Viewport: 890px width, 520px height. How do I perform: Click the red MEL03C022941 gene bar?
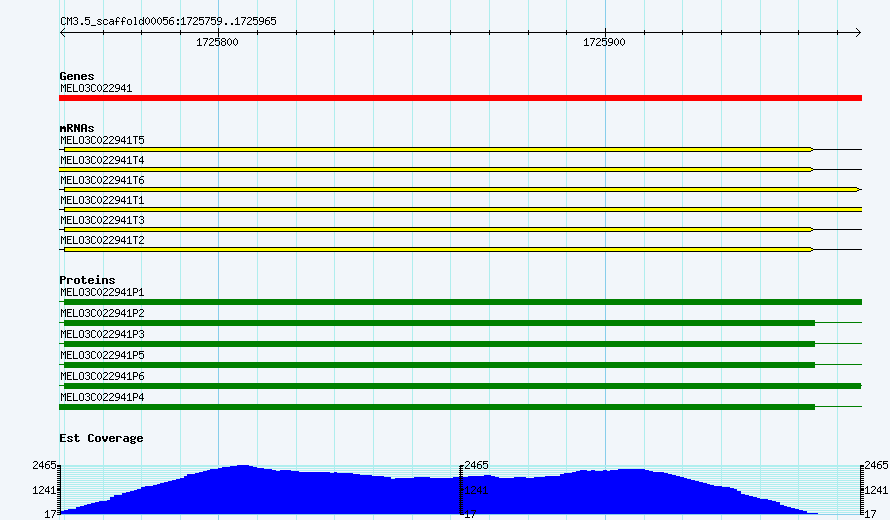[x=460, y=98]
